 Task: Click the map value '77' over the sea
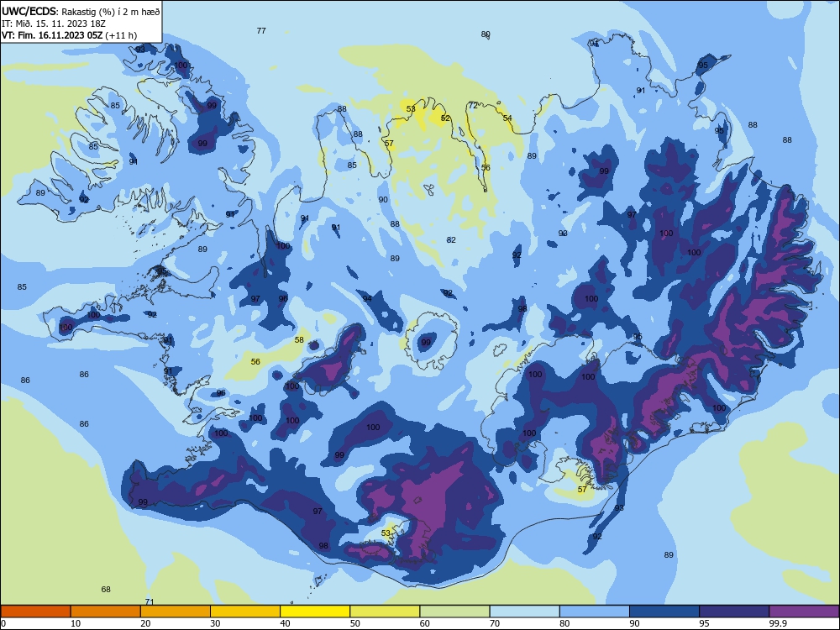coord(261,30)
